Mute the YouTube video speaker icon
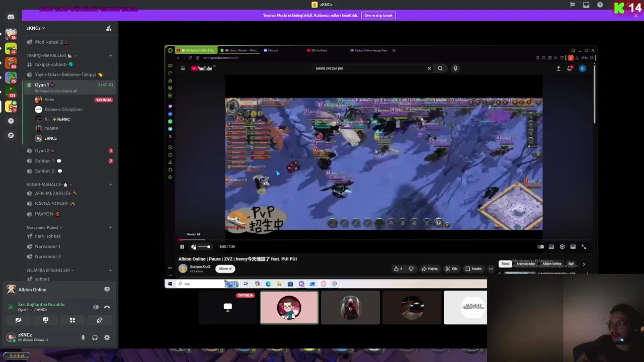 click(x=194, y=247)
